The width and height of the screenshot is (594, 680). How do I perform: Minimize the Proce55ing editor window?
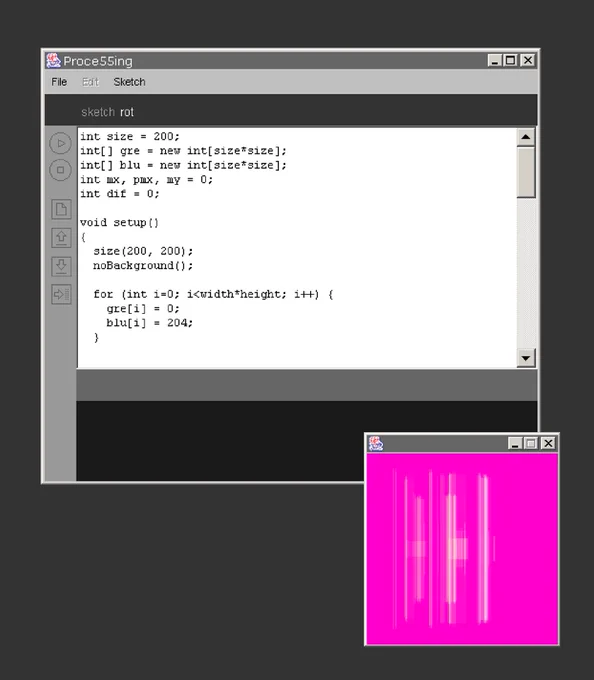[x=495, y=61]
